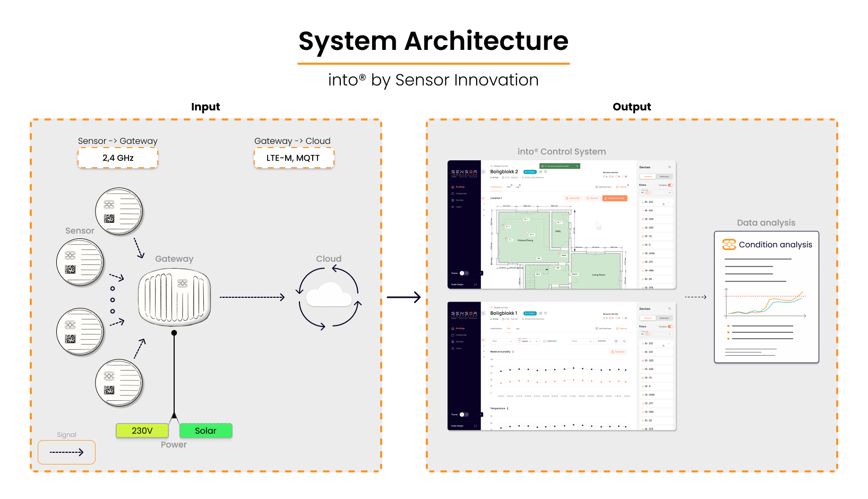Switch to the Plot tab in Boligblokk 2 screen
Screen dimensions: 868x499
coord(509,187)
